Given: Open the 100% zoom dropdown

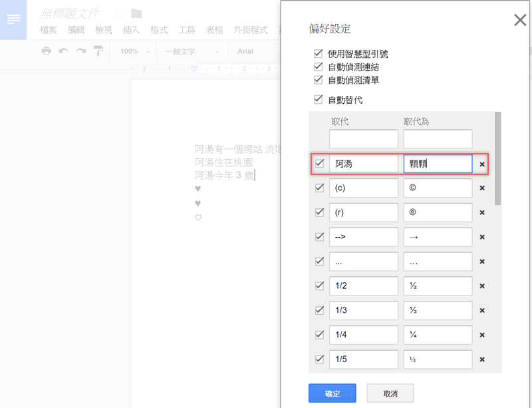Looking at the screenshot, I should [135, 51].
